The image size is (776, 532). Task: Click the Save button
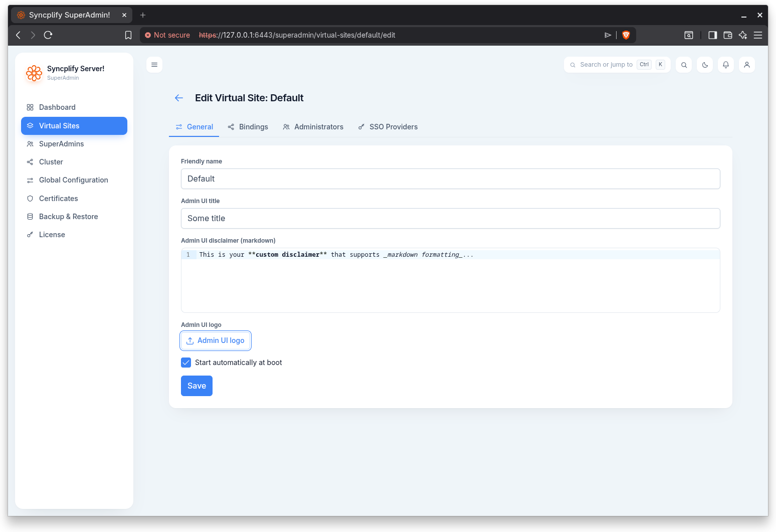pyautogui.click(x=197, y=386)
